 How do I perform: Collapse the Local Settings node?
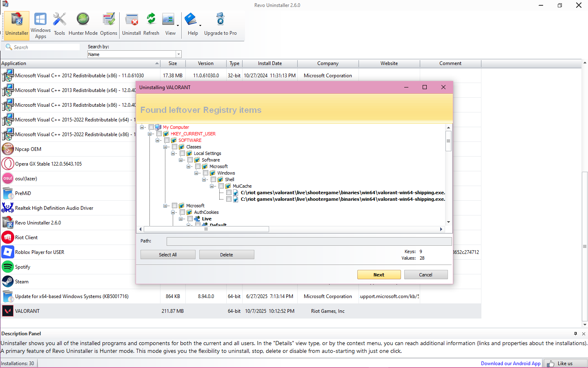[173, 153]
